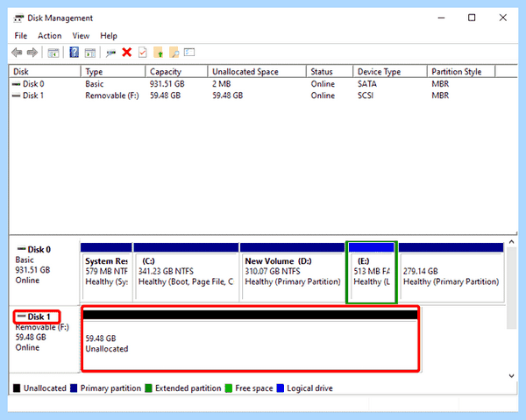Select the 59.48 GB Unallocated space
Image resolution: width=526 pixels, height=420 pixels.
[x=250, y=338]
